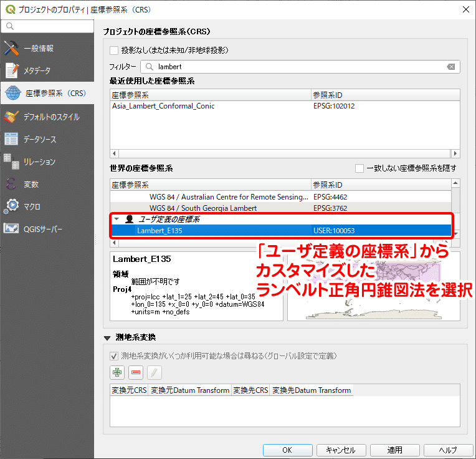Click the 変換元CRS column header

[129, 390]
